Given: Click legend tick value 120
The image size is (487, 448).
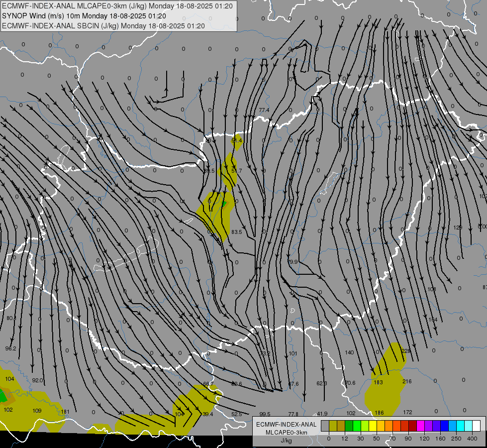Looking at the screenshot, I should point(424,439).
